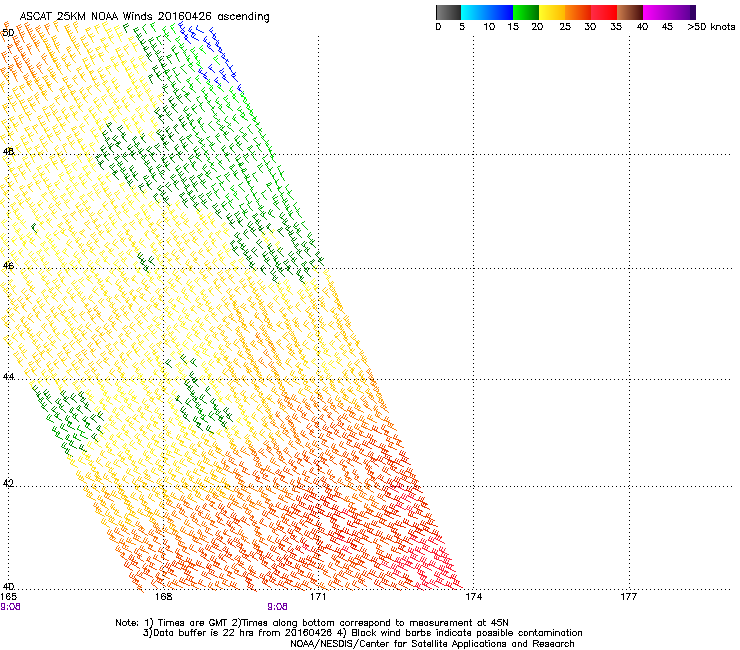Select the yellow 20-25 knots color segment
The height and width of the screenshot is (650, 740).
coord(552,12)
